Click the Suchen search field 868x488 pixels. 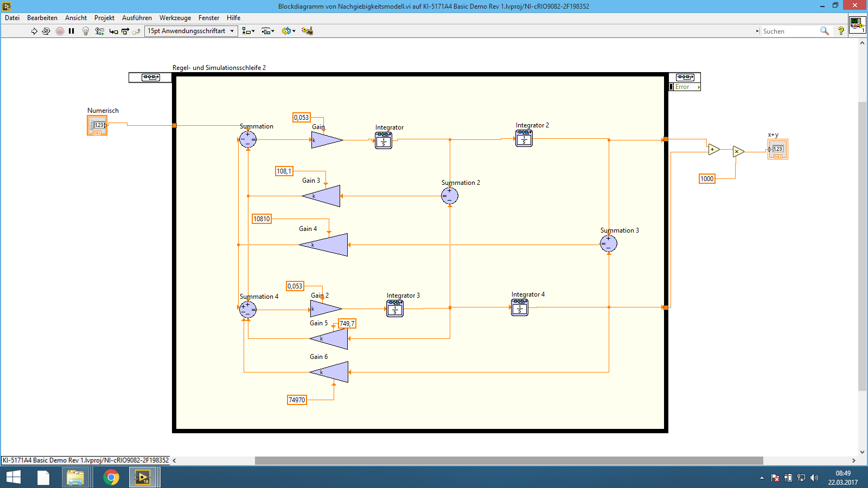coord(790,31)
